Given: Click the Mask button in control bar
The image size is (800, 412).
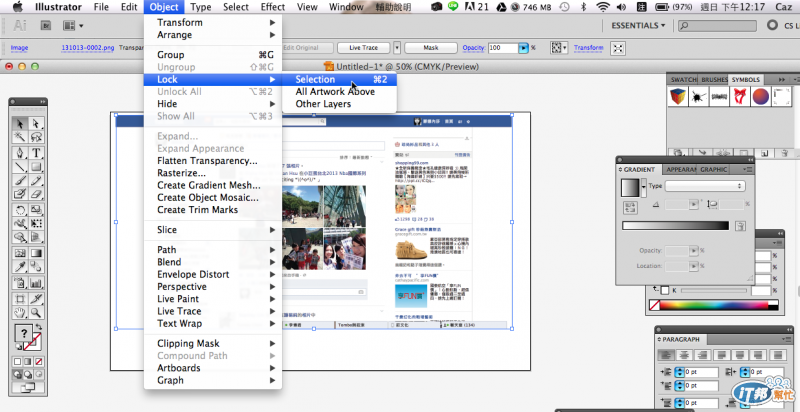Looking at the screenshot, I should 431,48.
